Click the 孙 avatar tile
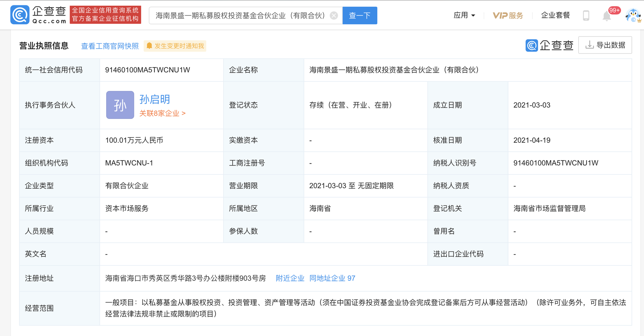The height and width of the screenshot is (336, 644). click(x=120, y=105)
